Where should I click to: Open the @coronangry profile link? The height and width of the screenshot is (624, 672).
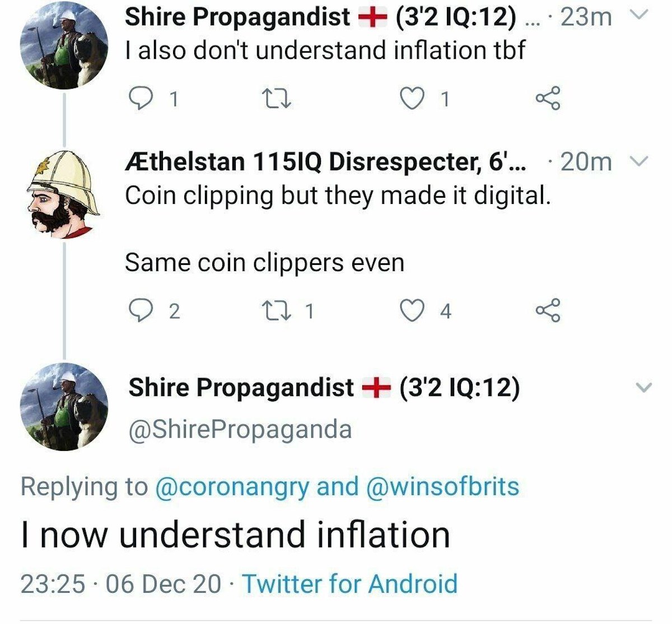[231, 486]
